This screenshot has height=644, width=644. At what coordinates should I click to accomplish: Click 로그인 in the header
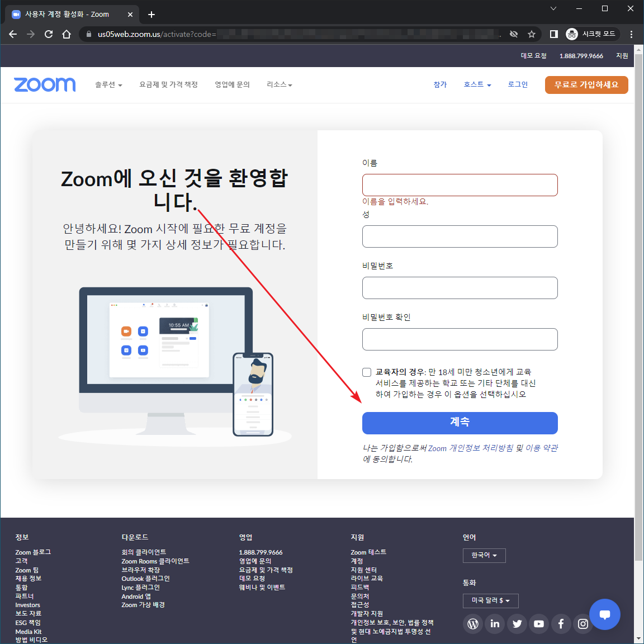(x=518, y=84)
